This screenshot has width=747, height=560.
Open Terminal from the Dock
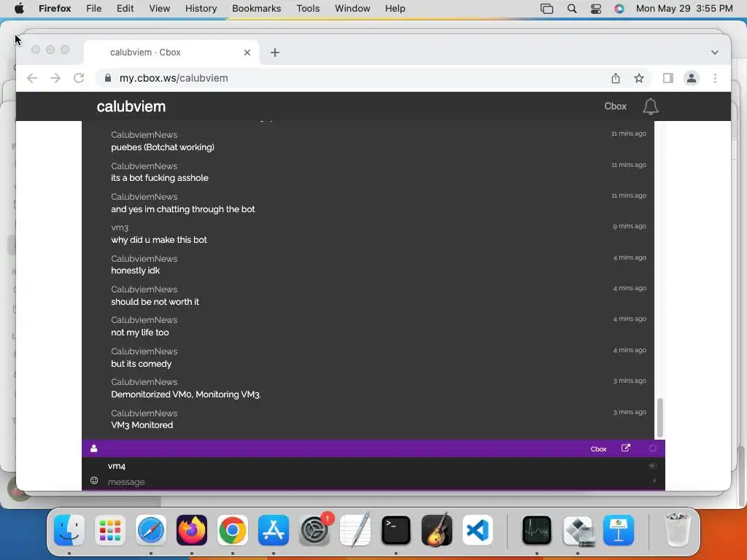click(x=396, y=530)
